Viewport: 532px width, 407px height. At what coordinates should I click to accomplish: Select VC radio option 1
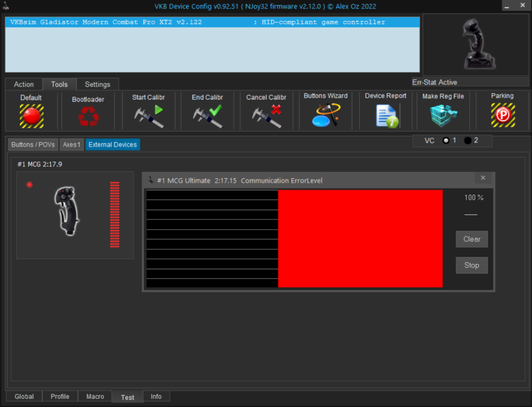(x=446, y=141)
